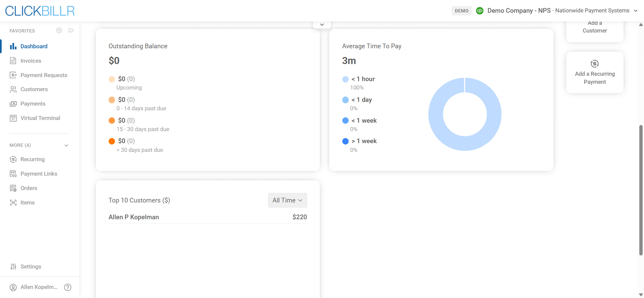Open Allen Kopelm... account menu

34,287
